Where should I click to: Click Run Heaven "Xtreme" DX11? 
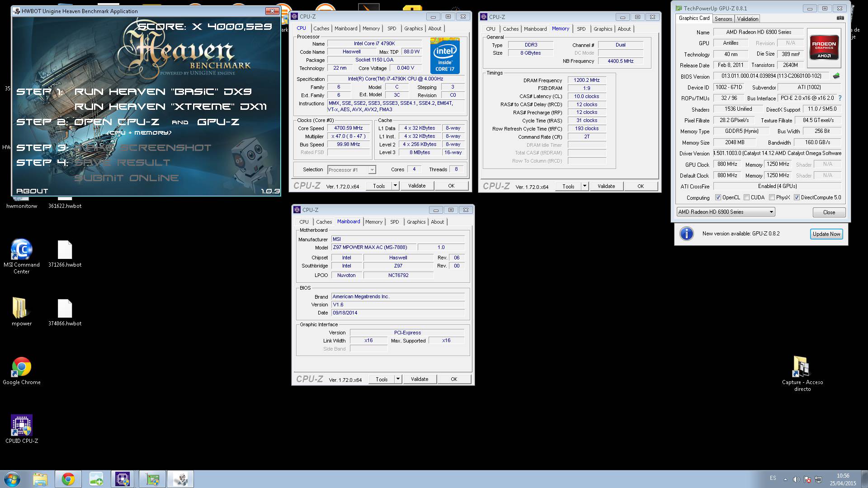tap(170, 107)
